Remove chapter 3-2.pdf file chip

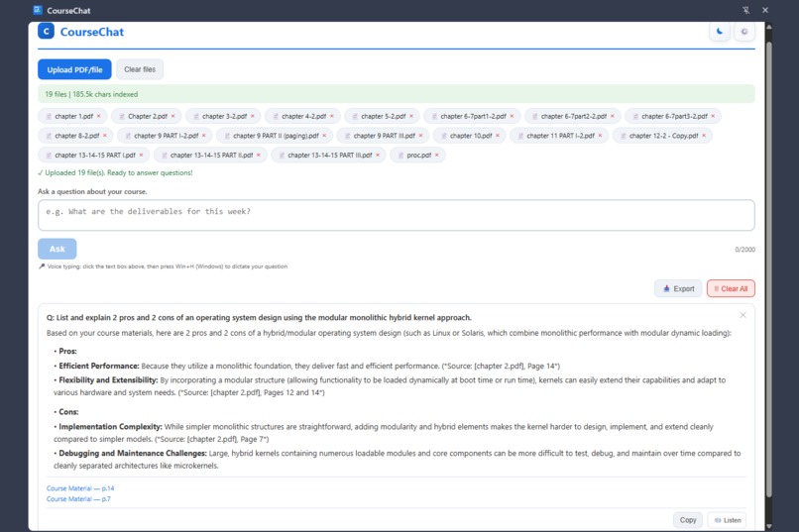pos(252,117)
